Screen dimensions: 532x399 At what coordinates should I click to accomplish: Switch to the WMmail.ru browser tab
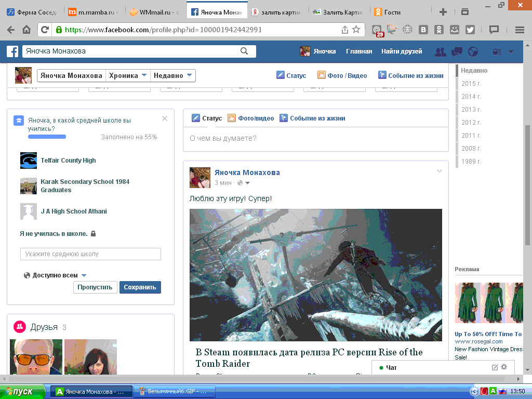click(155, 12)
